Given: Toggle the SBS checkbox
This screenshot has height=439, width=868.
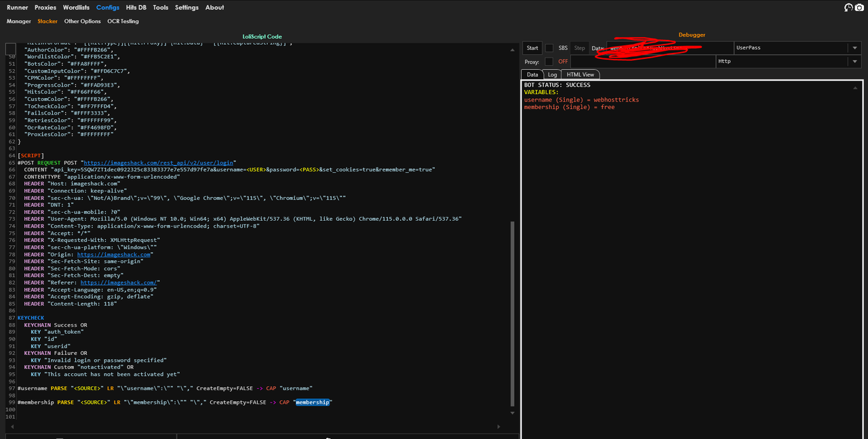Looking at the screenshot, I should click(549, 48).
